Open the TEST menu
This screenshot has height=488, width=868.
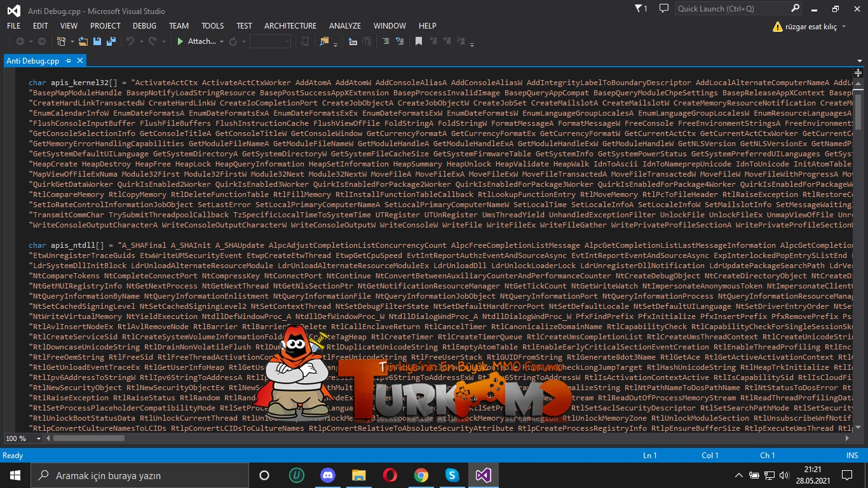coord(244,26)
